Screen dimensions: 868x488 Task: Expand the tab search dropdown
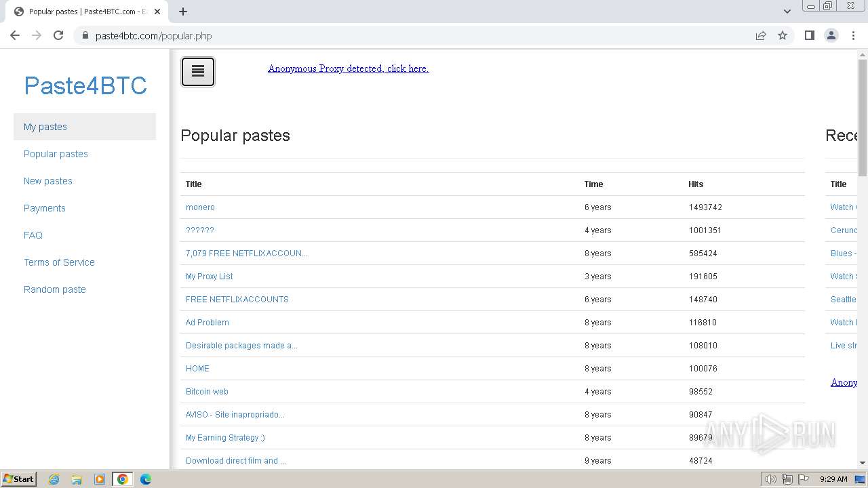pyautogui.click(x=787, y=11)
